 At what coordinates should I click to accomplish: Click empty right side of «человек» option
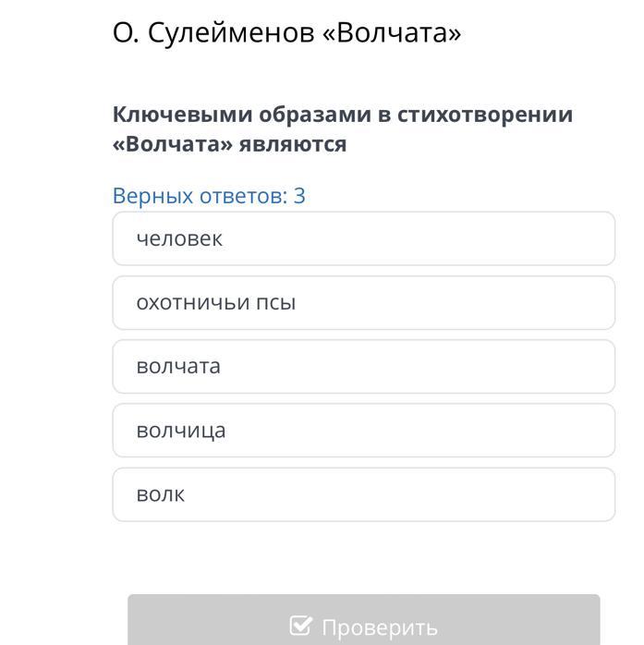[453, 238]
